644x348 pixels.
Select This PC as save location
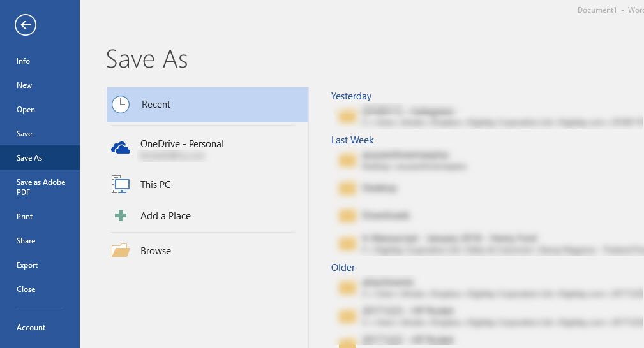[x=155, y=185]
